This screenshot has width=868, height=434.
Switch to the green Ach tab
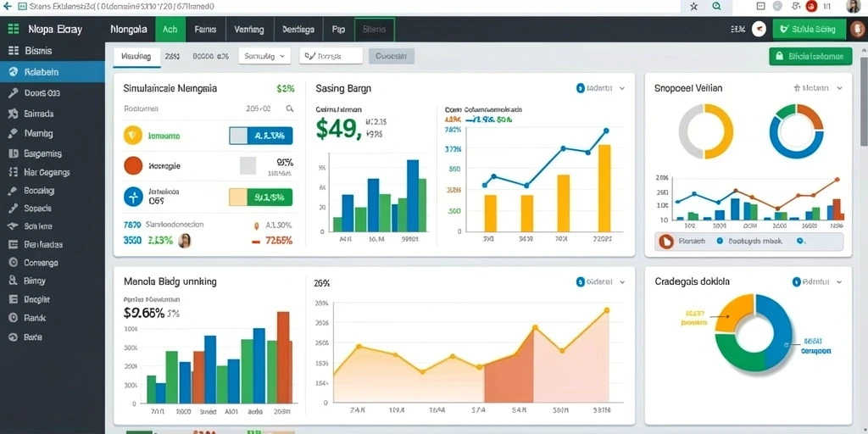[170, 30]
